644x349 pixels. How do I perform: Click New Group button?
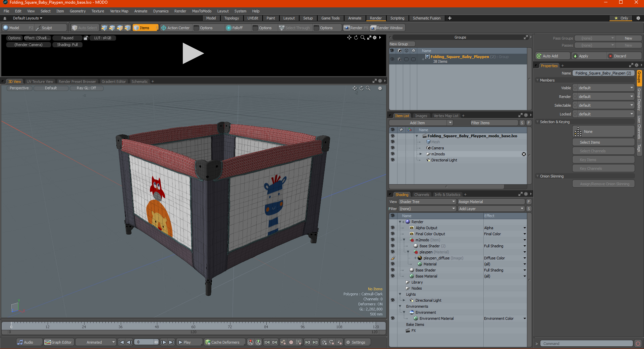[402, 44]
